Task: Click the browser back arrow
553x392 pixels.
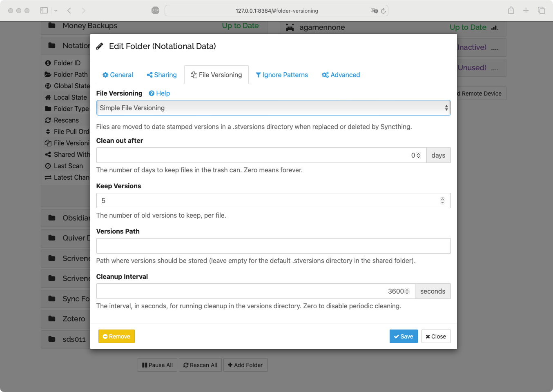Action: click(69, 11)
